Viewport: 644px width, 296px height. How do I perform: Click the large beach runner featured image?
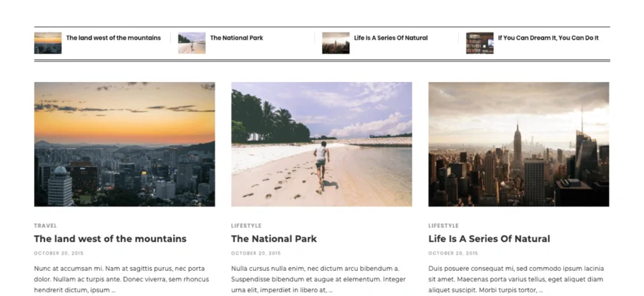(321, 144)
